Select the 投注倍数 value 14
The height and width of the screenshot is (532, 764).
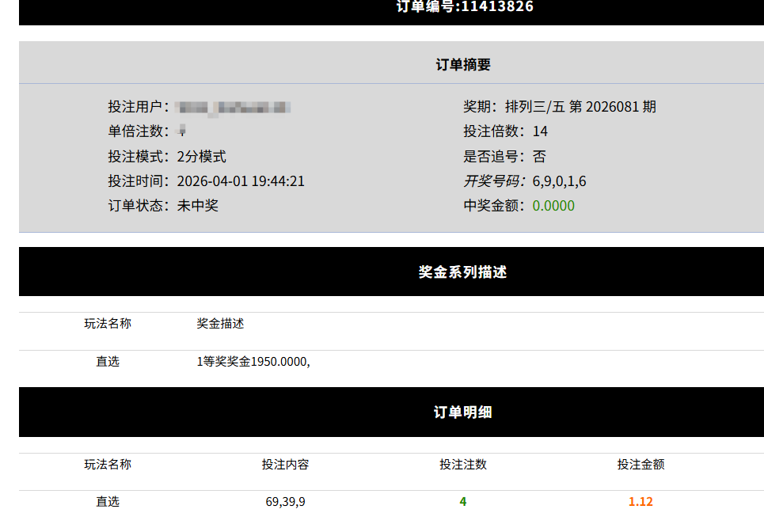pyautogui.click(x=540, y=131)
